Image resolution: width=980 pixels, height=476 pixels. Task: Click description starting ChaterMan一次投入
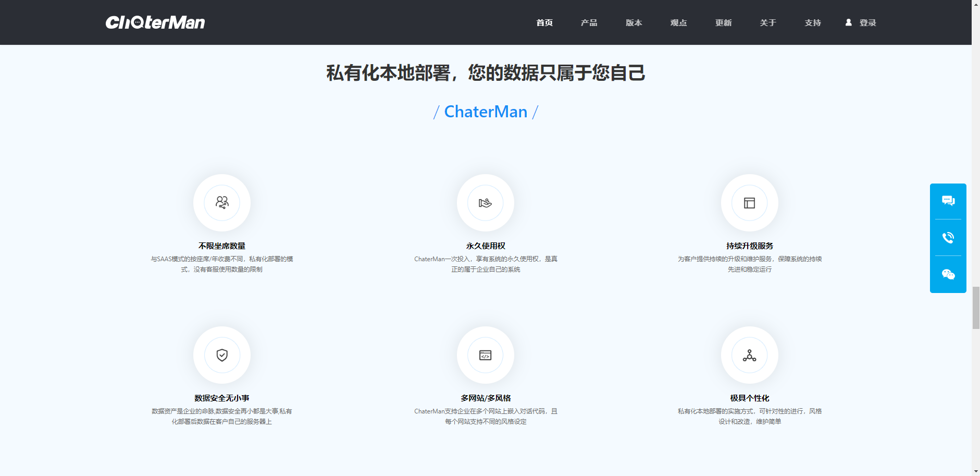(x=486, y=264)
